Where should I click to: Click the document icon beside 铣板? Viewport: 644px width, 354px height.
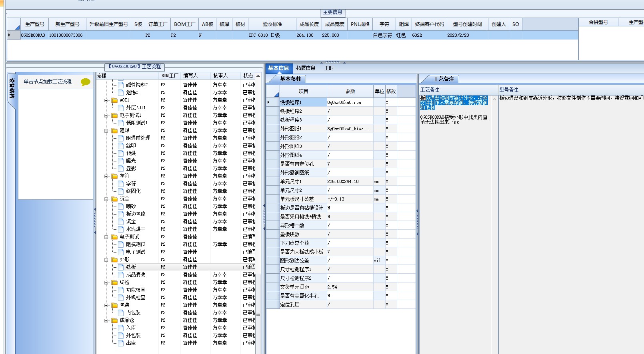[121, 267]
